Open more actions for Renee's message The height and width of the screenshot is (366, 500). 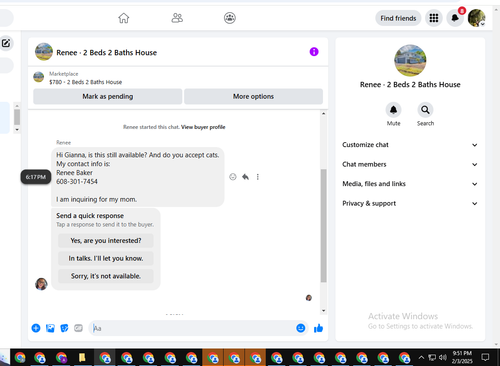point(258,177)
